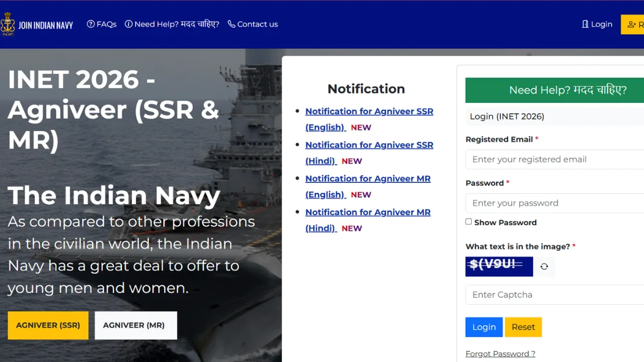Click the Join Indian Navy emblem logo
644x362 pixels.
pyautogui.click(x=8, y=24)
